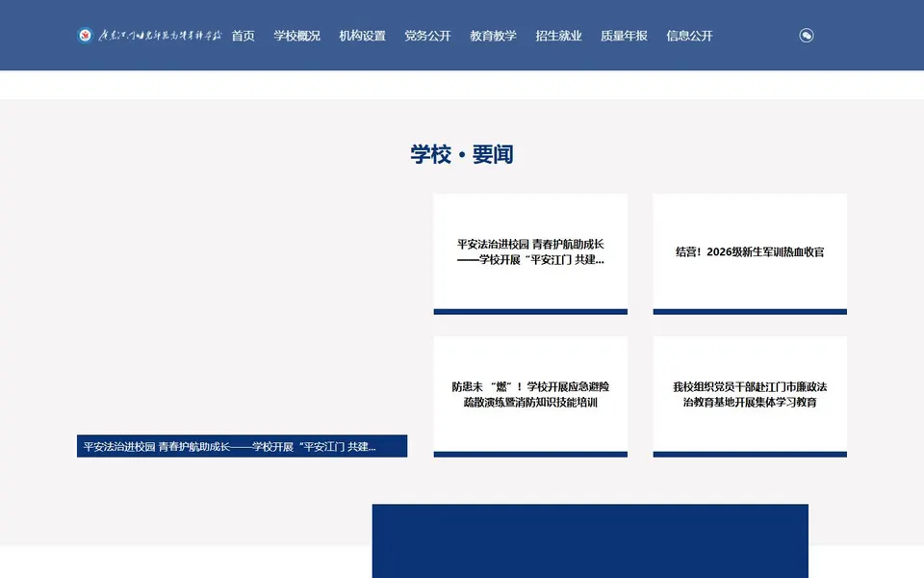Open the 教育教学 menu item
Image resolution: width=924 pixels, height=578 pixels.
[493, 36]
